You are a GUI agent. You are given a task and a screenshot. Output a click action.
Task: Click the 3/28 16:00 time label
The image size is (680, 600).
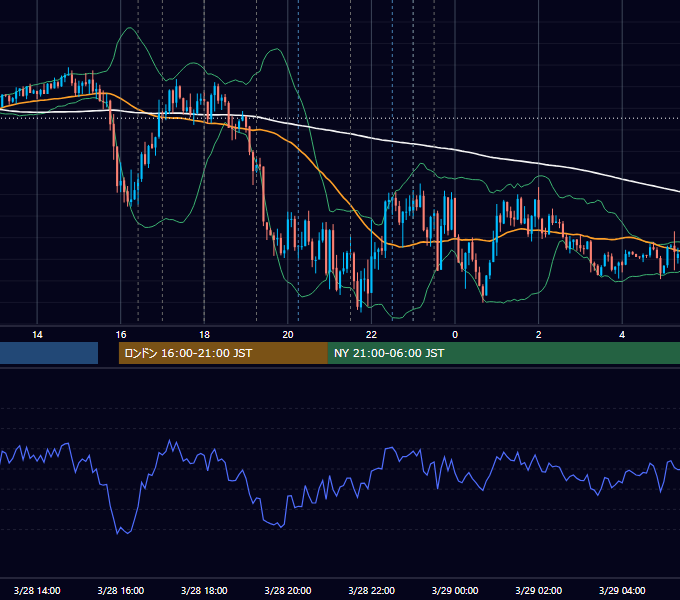click(121, 590)
